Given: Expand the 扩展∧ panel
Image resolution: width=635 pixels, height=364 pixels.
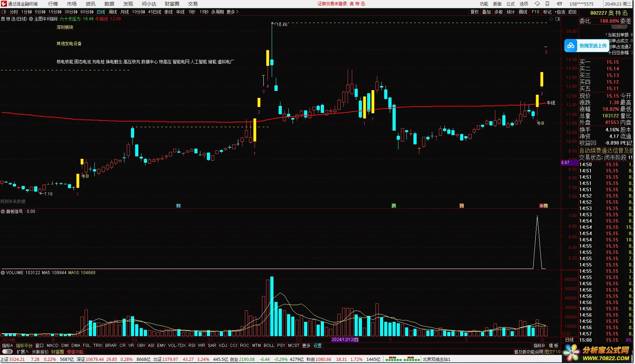Looking at the screenshot, I should 23,352.
